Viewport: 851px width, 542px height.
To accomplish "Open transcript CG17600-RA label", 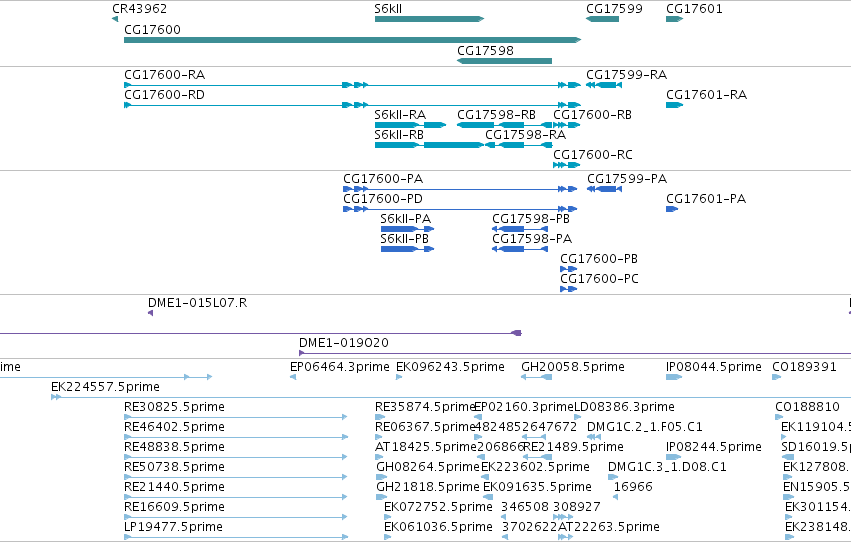I will tap(164, 74).
